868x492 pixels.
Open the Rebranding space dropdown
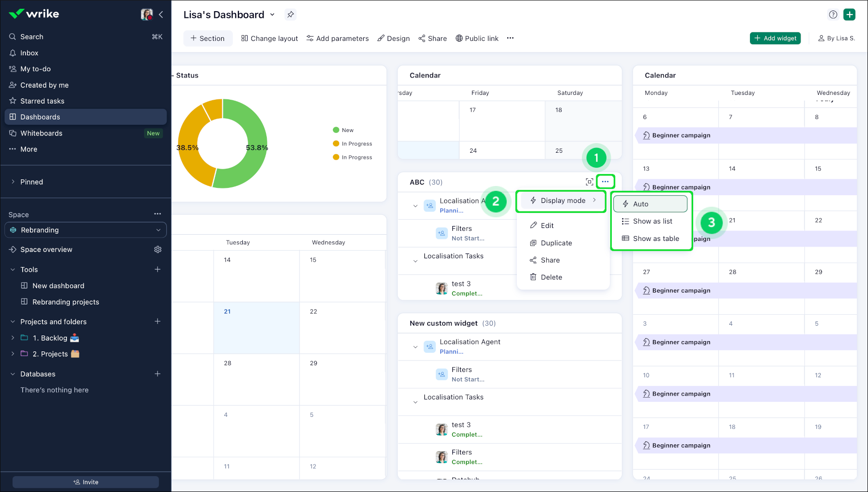(x=86, y=230)
